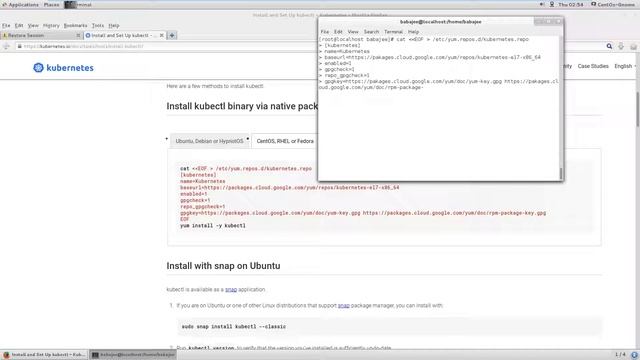
Task: Open the English language dropdown
Action: [x=625, y=66]
